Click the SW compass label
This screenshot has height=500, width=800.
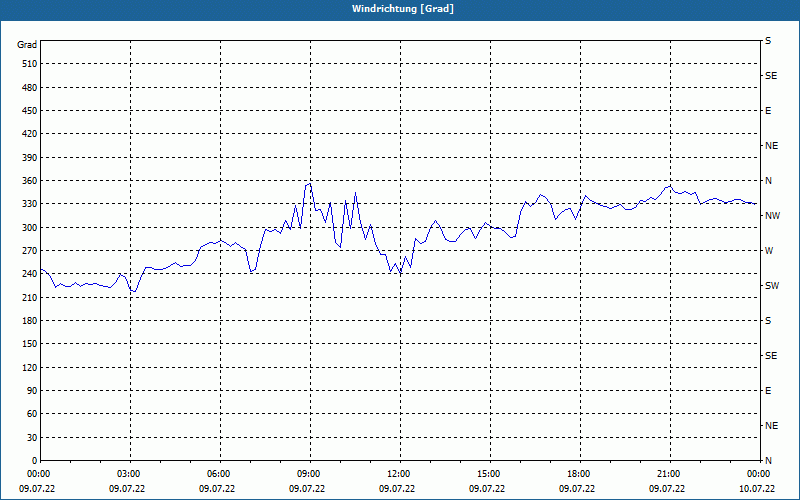tap(772, 286)
